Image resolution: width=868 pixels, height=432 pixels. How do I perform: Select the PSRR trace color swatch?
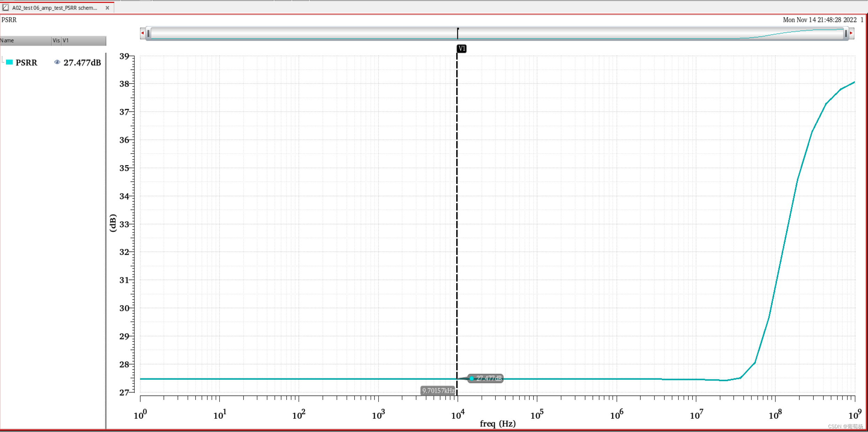9,62
